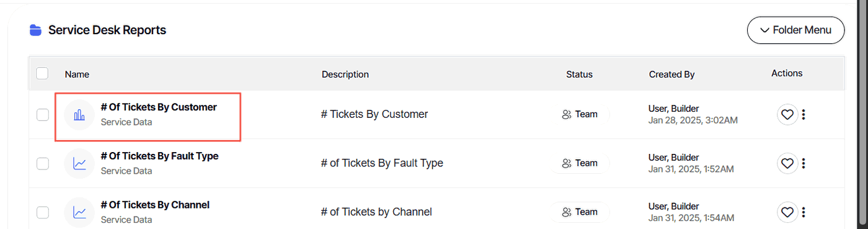868x229 pixels.
Task: Click the Name column header
Action: point(77,74)
